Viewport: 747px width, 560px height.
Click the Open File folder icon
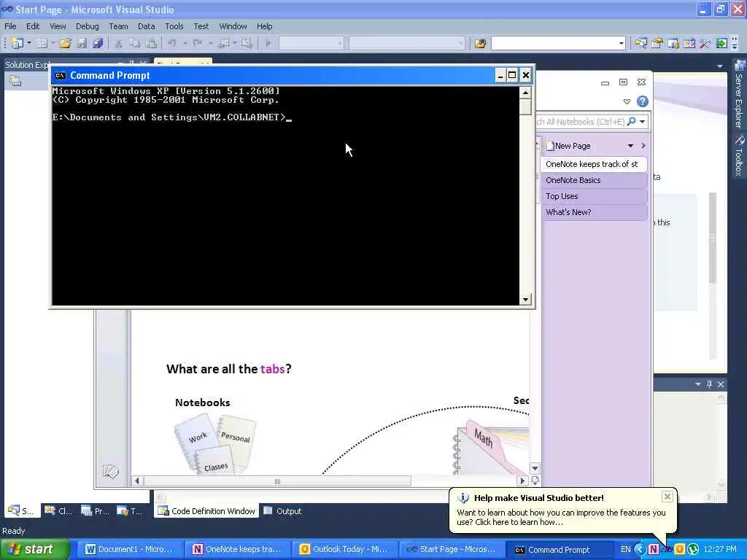coord(65,43)
